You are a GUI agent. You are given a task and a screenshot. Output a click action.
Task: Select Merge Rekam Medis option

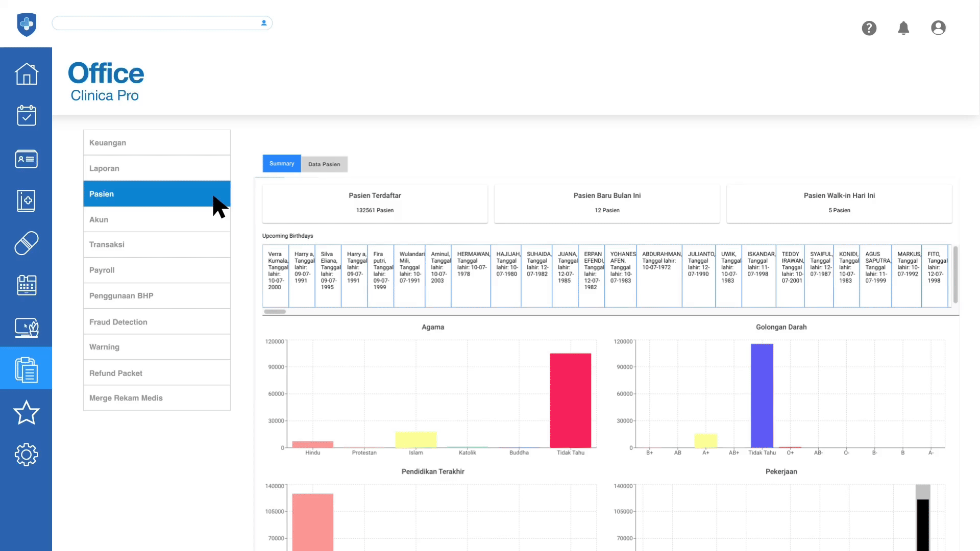(x=157, y=398)
